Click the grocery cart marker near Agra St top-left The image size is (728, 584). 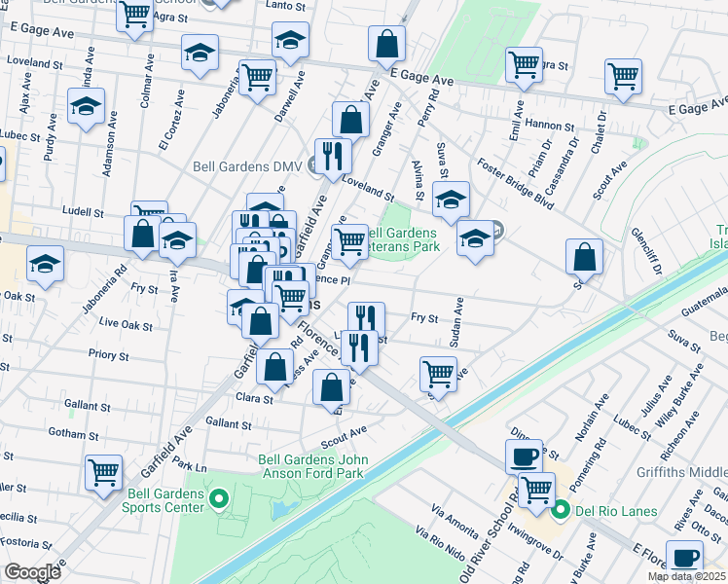pyautogui.click(x=134, y=18)
